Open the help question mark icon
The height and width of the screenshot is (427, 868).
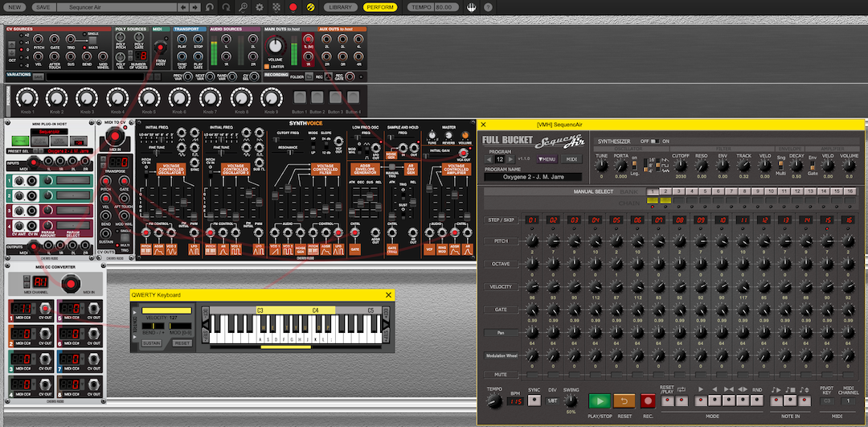[x=488, y=7]
